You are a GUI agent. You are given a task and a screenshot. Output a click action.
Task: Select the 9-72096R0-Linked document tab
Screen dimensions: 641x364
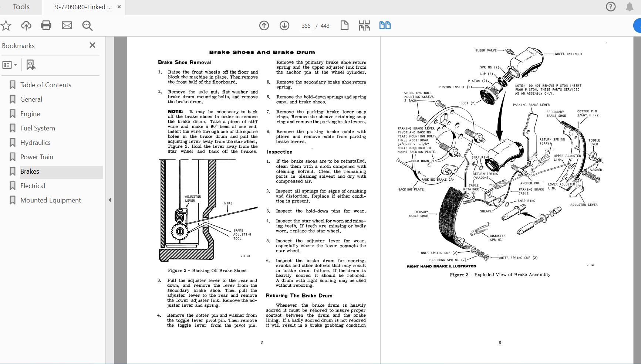[x=83, y=7]
